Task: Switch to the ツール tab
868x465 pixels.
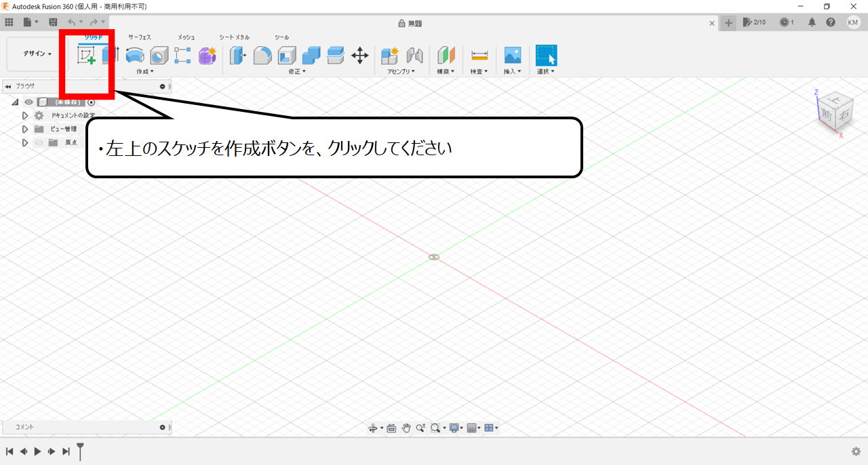Action: pyautogui.click(x=281, y=37)
